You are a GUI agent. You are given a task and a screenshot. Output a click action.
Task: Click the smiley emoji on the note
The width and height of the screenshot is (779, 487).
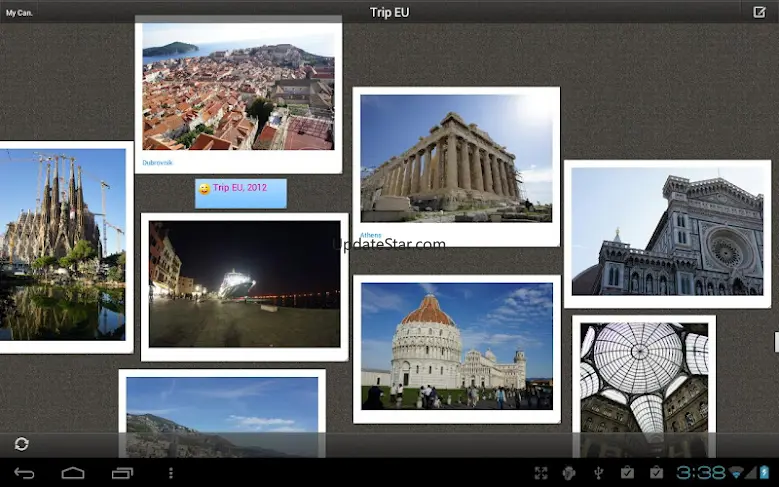[204, 189]
